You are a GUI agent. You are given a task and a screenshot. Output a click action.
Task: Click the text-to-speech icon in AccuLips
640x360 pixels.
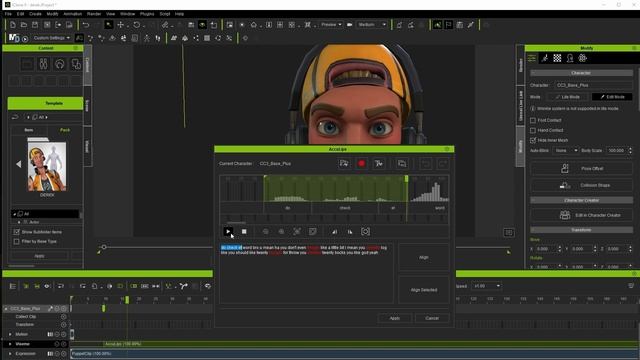[x=379, y=164]
